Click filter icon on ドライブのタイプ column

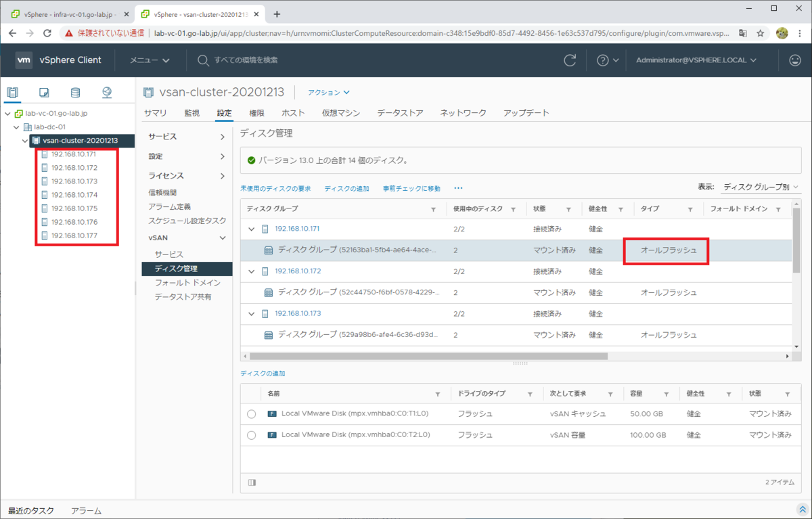[x=531, y=394]
